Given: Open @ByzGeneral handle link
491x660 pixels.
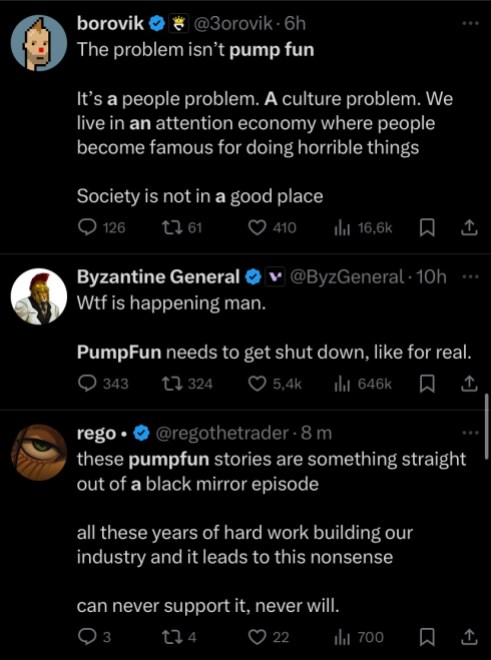Looking at the screenshot, I should [x=347, y=277].
